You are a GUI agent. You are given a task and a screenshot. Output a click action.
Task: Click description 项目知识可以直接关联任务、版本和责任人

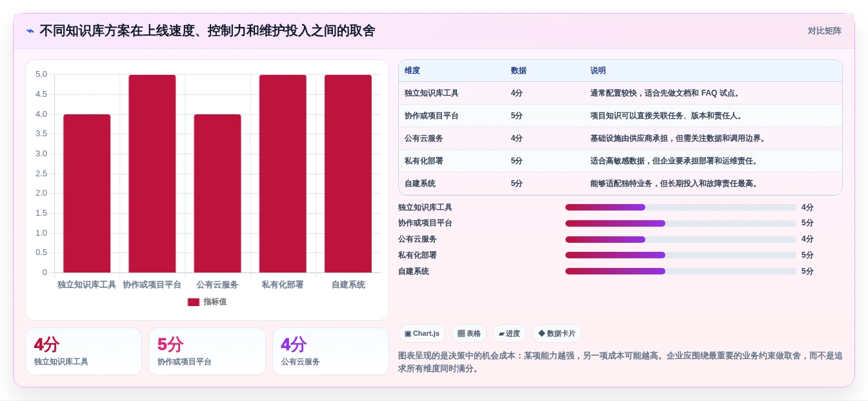pos(667,116)
